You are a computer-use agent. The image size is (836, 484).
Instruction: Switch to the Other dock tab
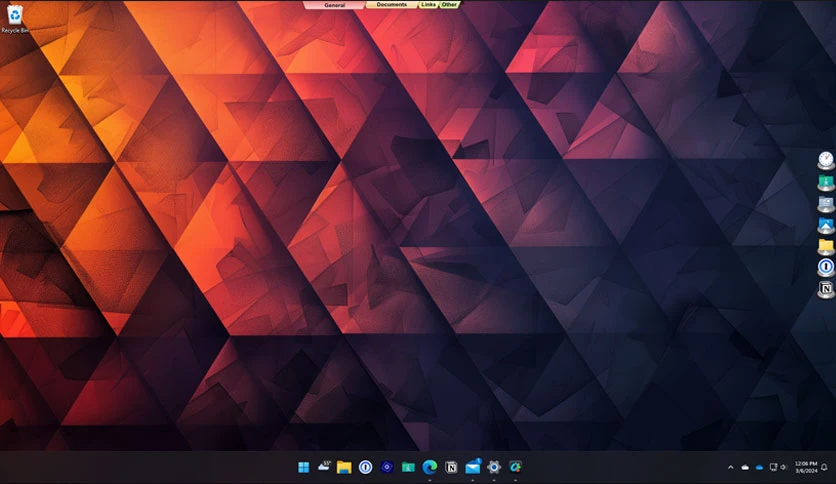tap(449, 5)
